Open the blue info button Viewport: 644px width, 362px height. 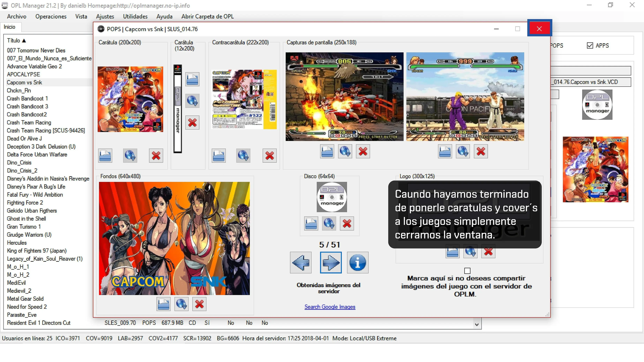(358, 262)
